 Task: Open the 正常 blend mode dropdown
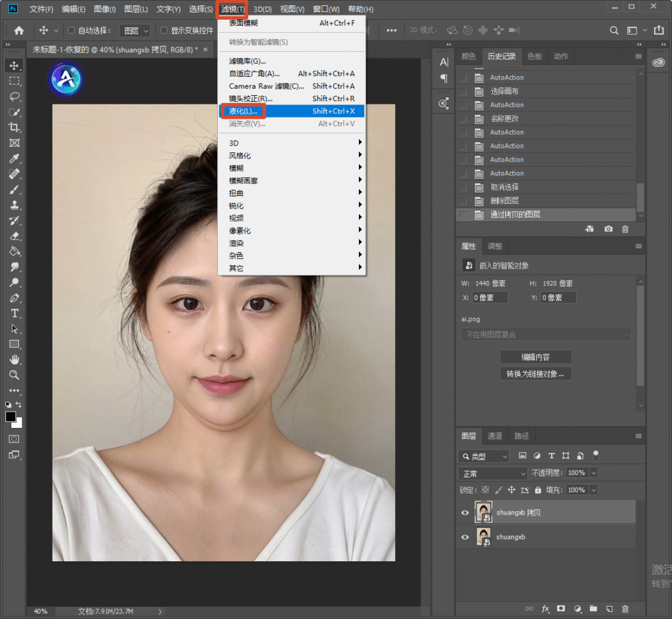(x=492, y=474)
